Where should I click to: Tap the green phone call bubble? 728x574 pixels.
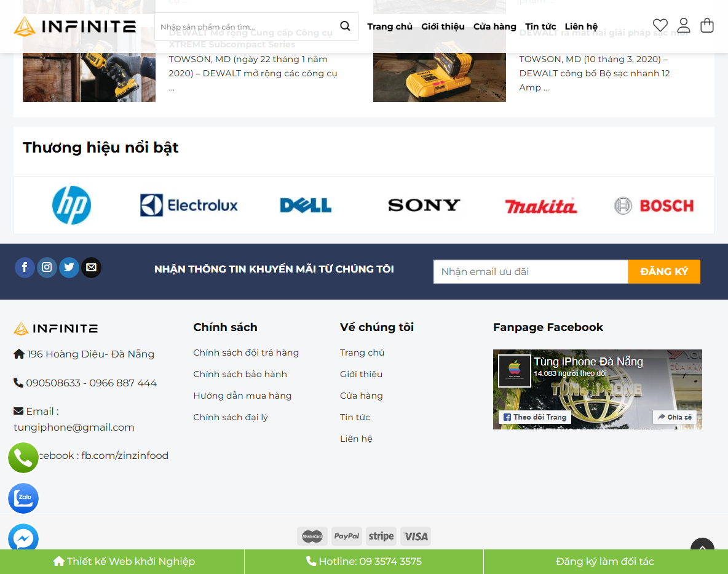(23, 458)
